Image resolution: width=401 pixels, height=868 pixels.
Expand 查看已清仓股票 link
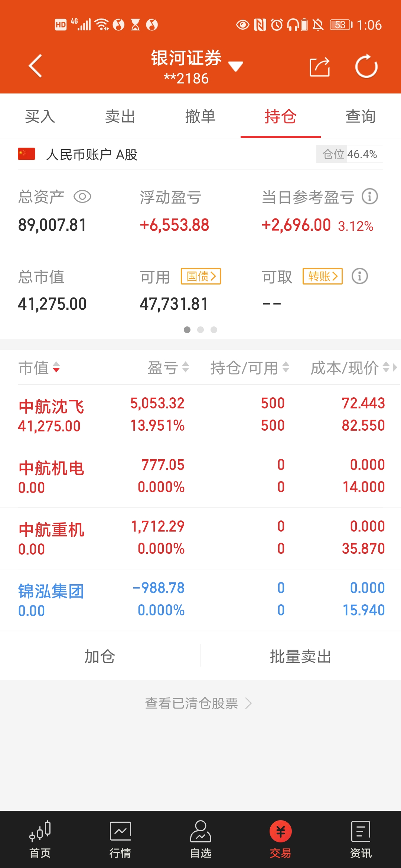[198, 703]
